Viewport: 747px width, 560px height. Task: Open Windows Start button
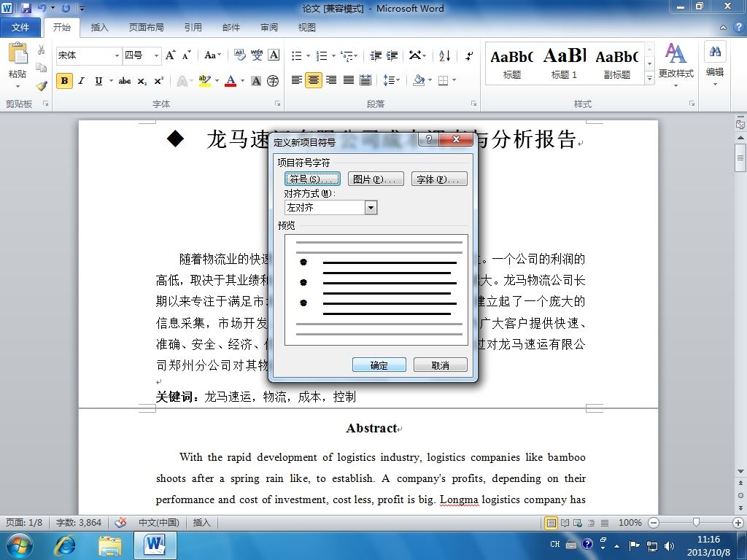click(19, 545)
